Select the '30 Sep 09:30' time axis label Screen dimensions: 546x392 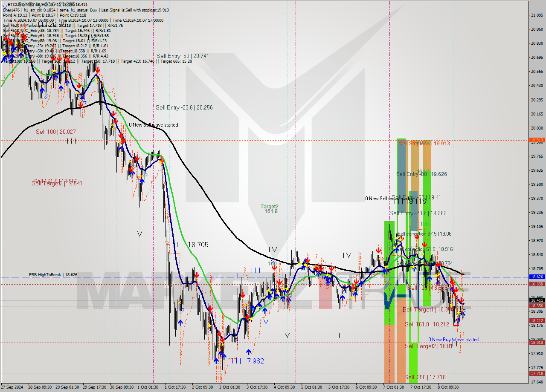(122, 387)
